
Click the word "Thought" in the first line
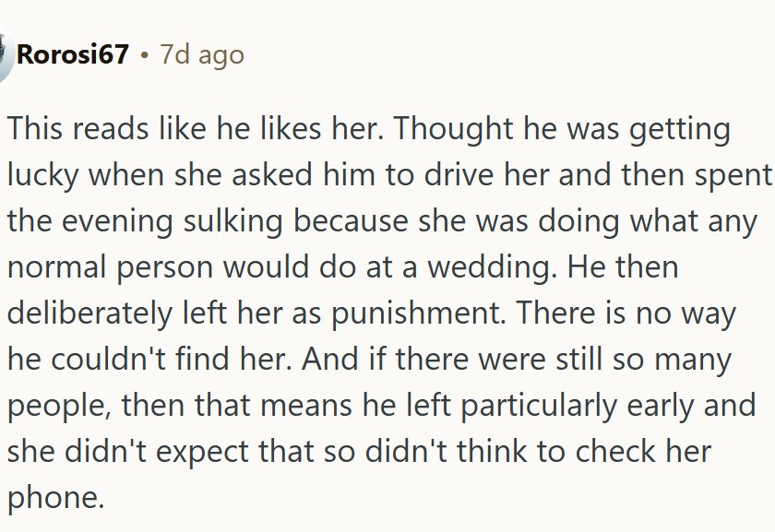point(456,129)
